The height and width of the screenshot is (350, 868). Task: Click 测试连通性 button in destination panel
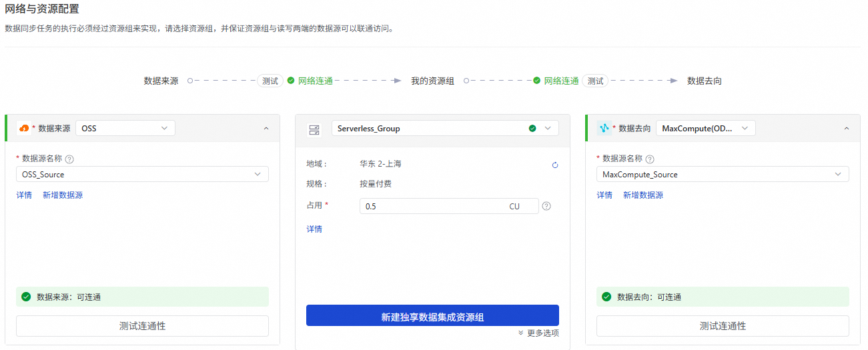point(723,326)
